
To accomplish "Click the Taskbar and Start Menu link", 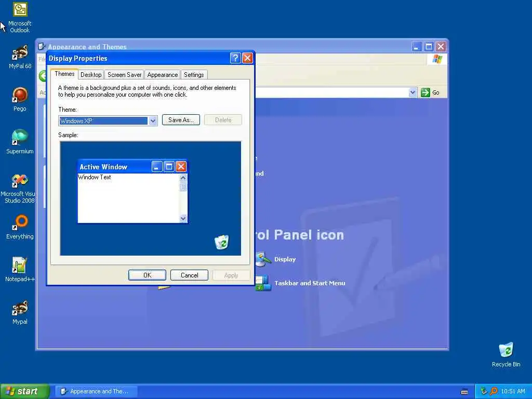I will tap(310, 283).
